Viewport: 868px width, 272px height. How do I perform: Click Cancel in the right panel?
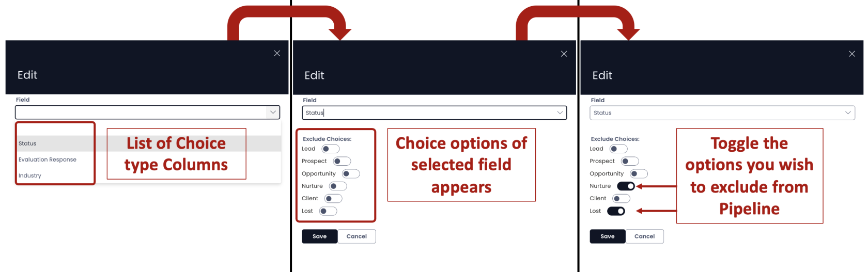(645, 236)
